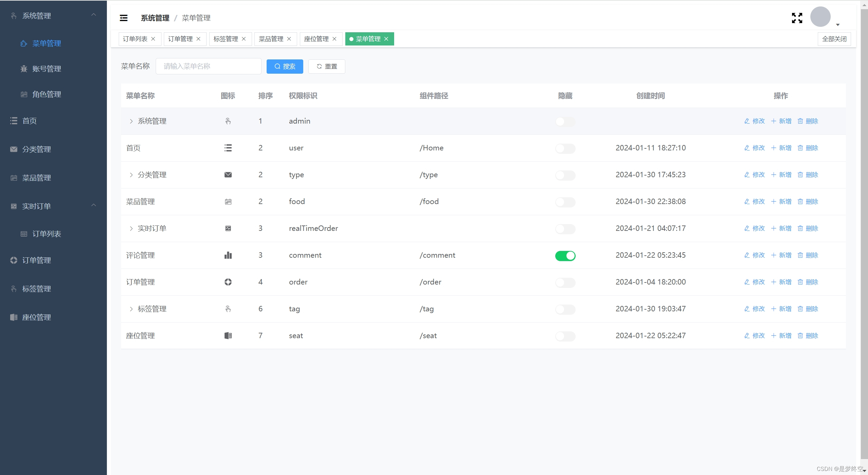868x475 pixels.
Task: Click 删除 for the 评论管理 row
Action: point(808,255)
